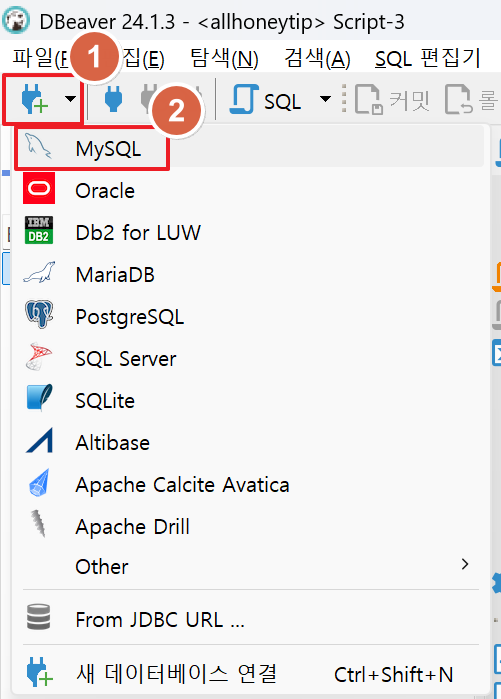Screen dimensions: 501x699
Task: Open the 검색(A) menu
Action: [317, 58]
